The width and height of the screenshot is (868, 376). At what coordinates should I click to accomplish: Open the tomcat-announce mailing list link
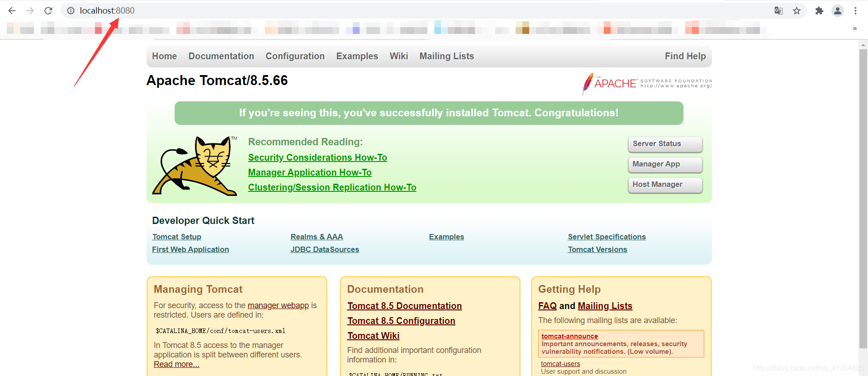point(569,336)
